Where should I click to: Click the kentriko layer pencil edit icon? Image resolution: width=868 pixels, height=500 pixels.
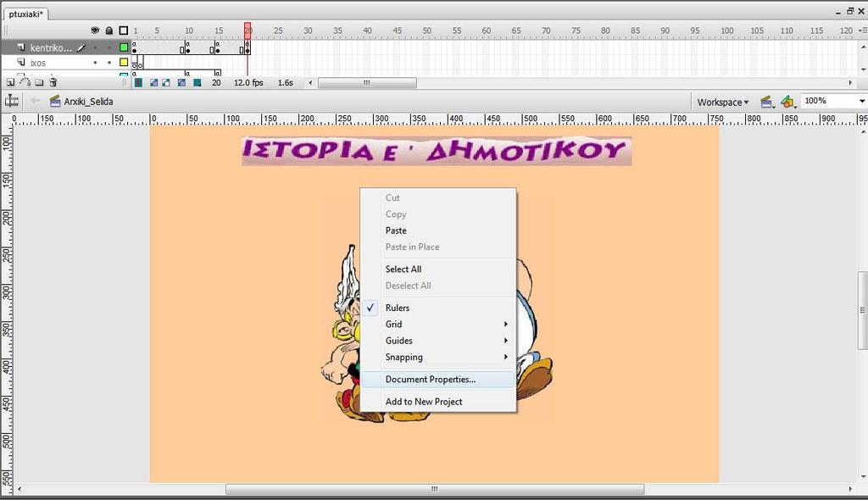coord(81,47)
